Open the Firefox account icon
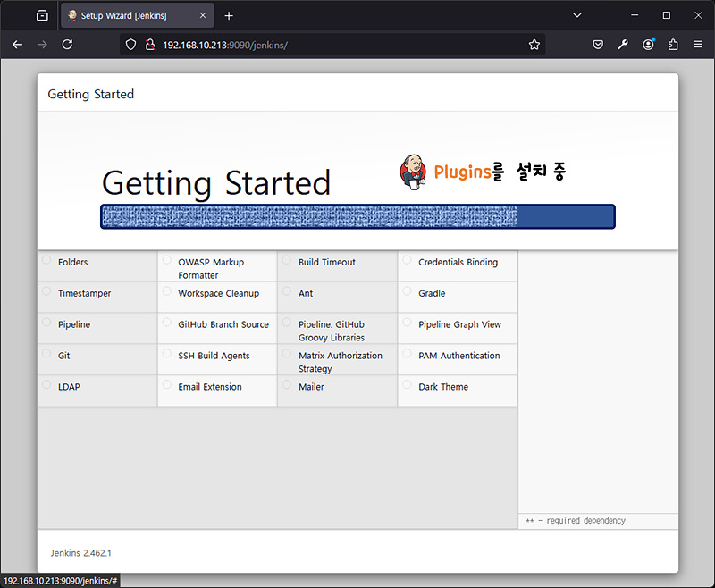Screen dimensions: 715x588 coord(648,45)
